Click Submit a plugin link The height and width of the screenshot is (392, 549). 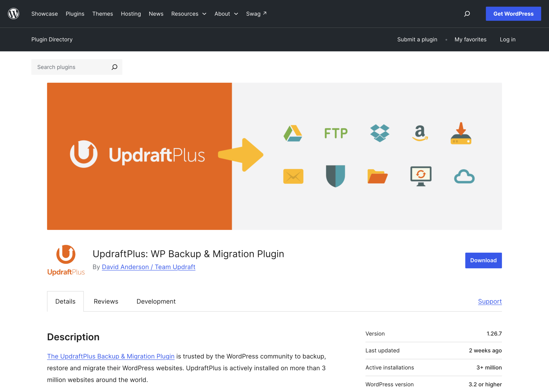(x=417, y=39)
